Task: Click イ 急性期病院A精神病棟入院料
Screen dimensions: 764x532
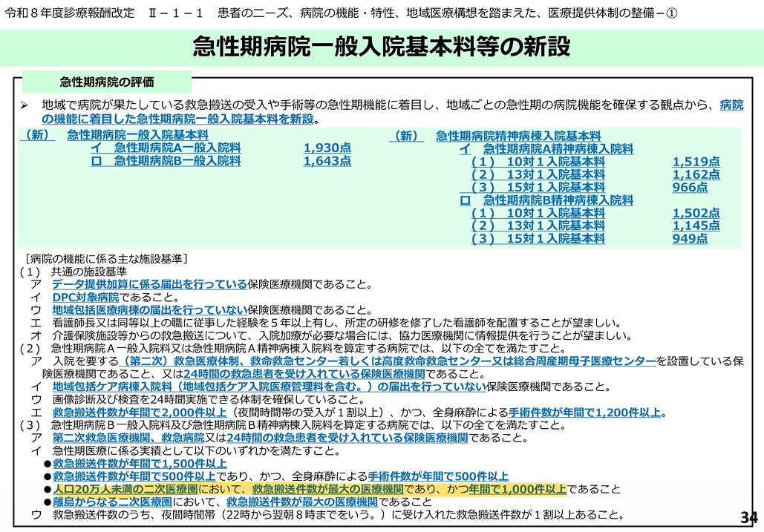Action: pyautogui.click(x=546, y=149)
